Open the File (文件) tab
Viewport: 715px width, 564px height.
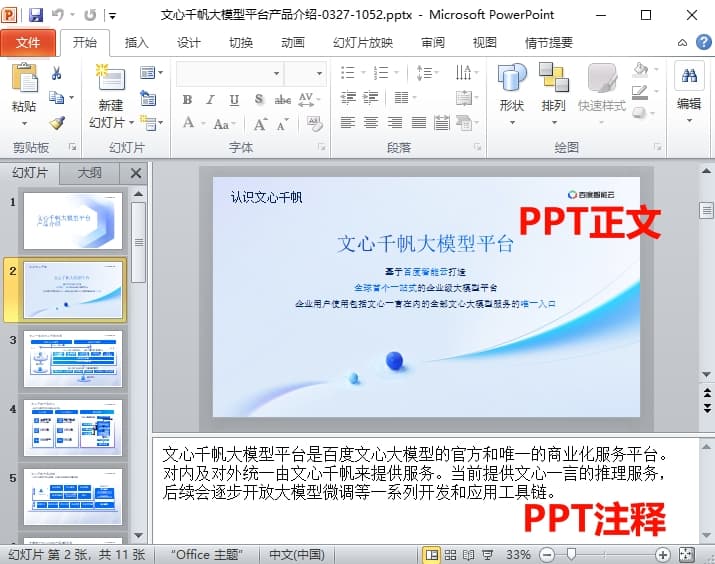(x=28, y=43)
